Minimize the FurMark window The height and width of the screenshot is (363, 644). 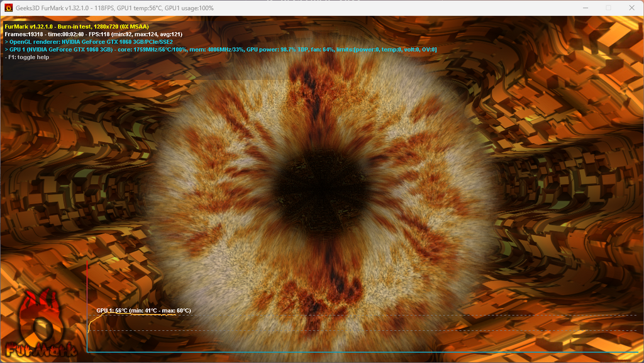click(586, 8)
